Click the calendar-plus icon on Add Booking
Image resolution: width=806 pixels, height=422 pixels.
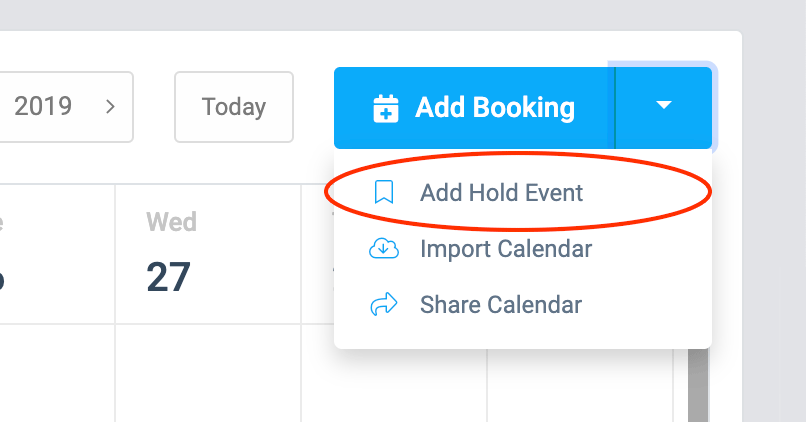pyautogui.click(x=386, y=108)
